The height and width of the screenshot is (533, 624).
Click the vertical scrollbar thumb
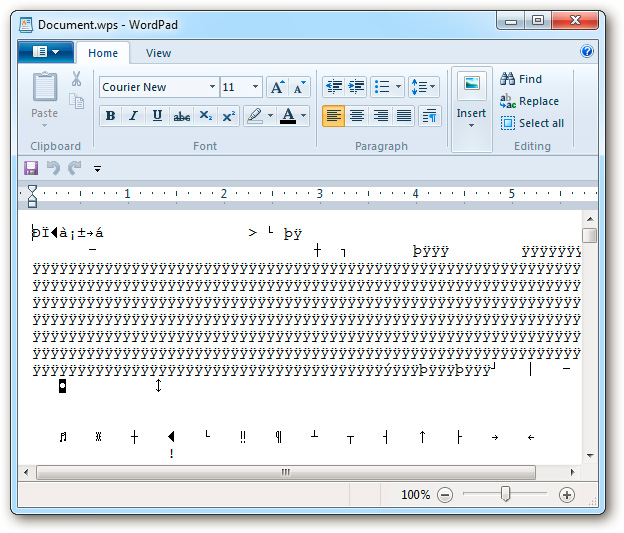(x=590, y=235)
